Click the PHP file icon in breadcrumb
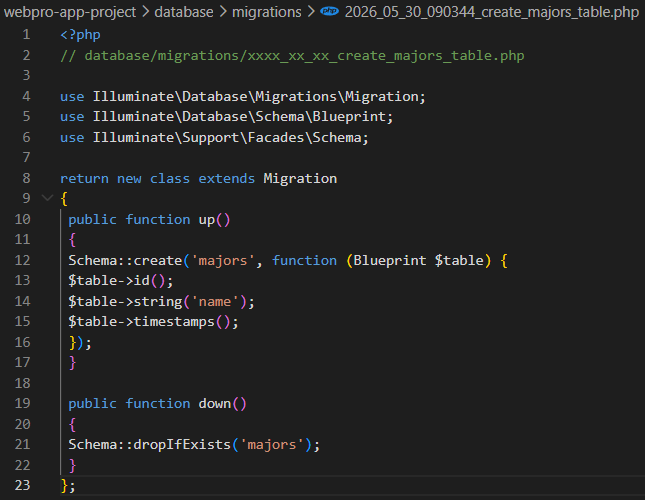This screenshot has height=500, width=645. [329, 12]
